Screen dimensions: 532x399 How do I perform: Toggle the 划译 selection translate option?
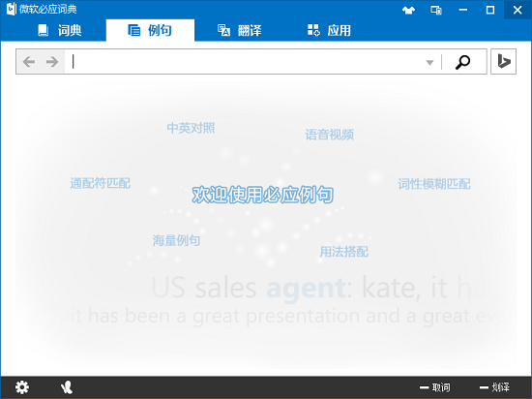pyautogui.click(x=494, y=387)
